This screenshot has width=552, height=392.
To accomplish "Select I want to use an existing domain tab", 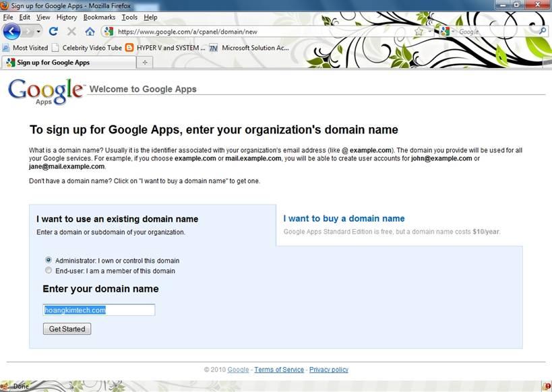I will click(x=117, y=219).
